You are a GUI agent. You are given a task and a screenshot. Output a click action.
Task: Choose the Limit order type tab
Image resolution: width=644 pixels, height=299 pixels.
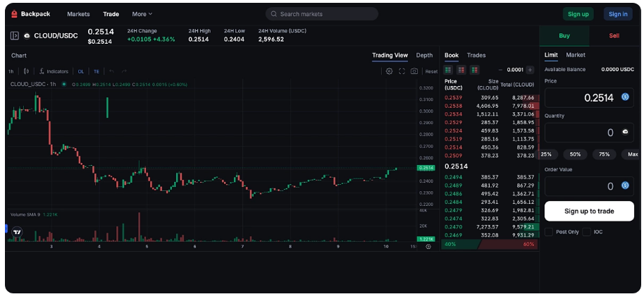click(551, 55)
